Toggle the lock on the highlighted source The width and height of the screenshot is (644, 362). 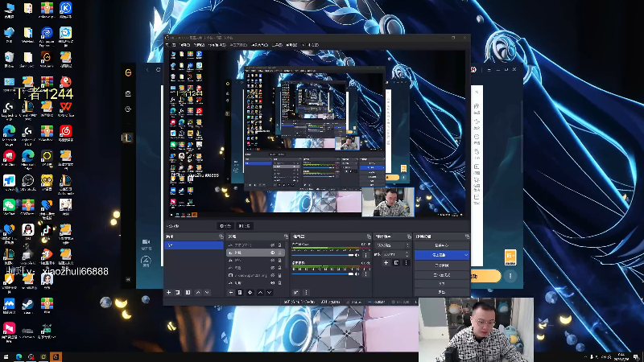(x=279, y=253)
